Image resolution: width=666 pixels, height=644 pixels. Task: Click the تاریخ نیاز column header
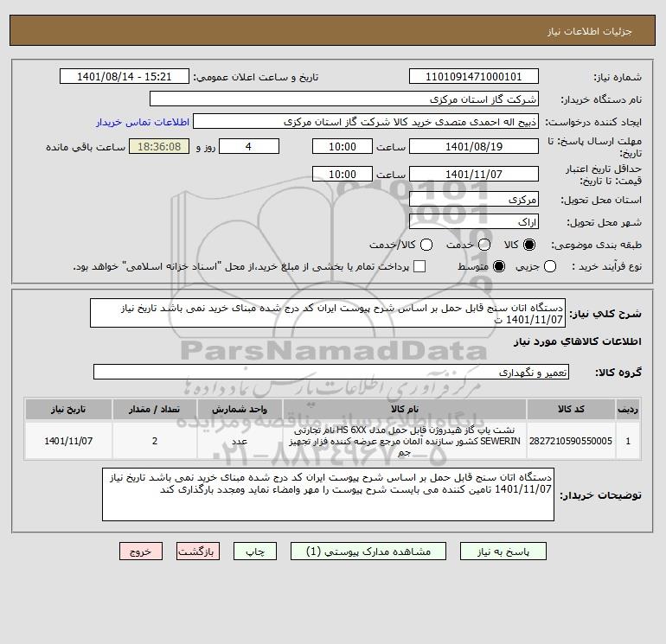point(68,409)
